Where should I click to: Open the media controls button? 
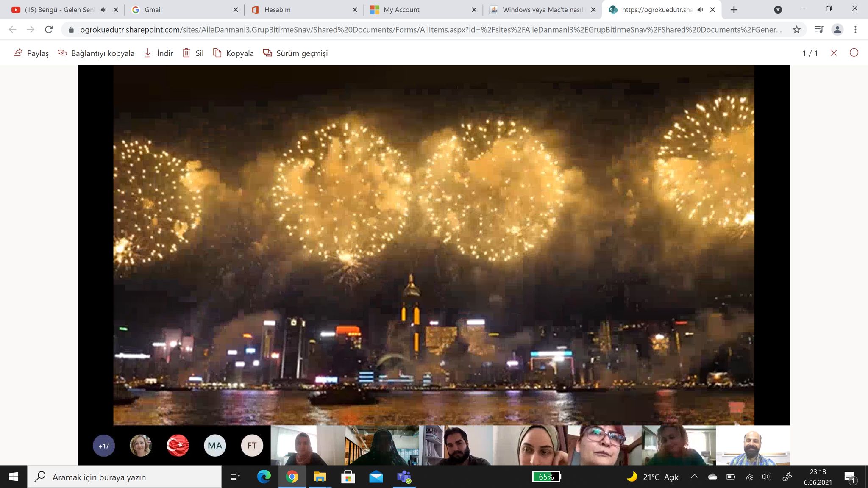(x=819, y=30)
